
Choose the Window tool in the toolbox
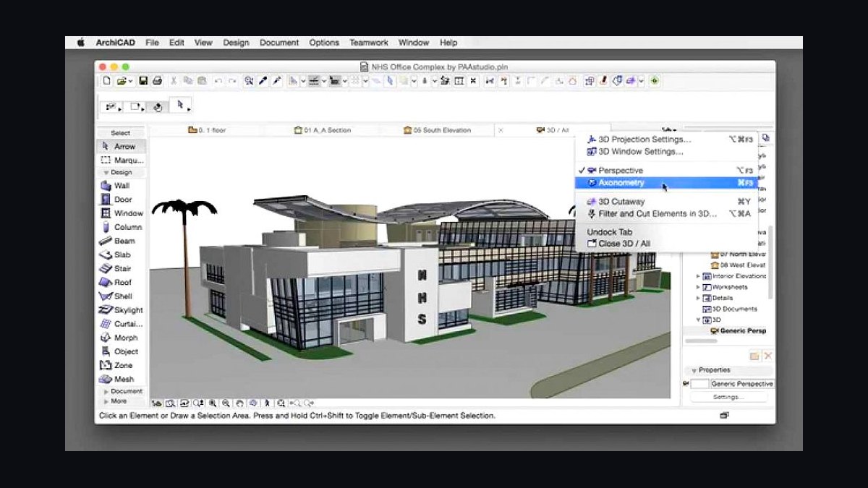tap(121, 213)
